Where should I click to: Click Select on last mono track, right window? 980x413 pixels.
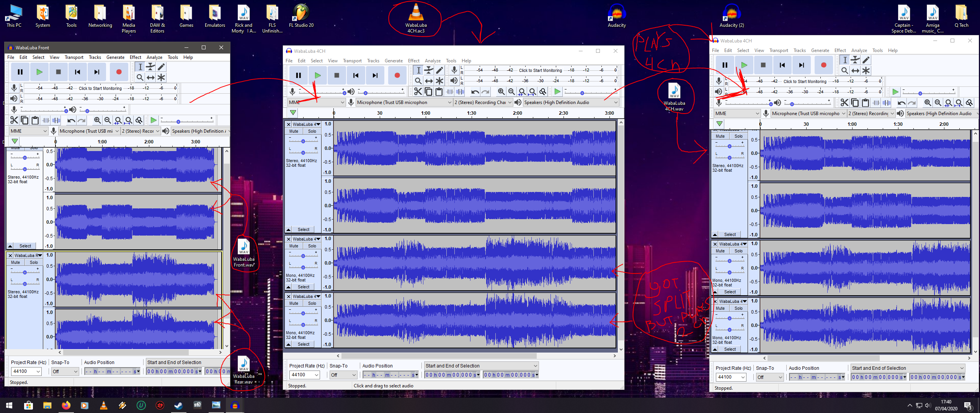[x=730, y=349]
